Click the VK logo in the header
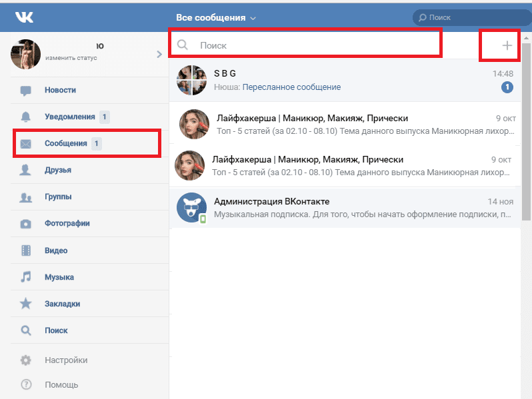The width and height of the screenshot is (532, 399). [x=24, y=17]
